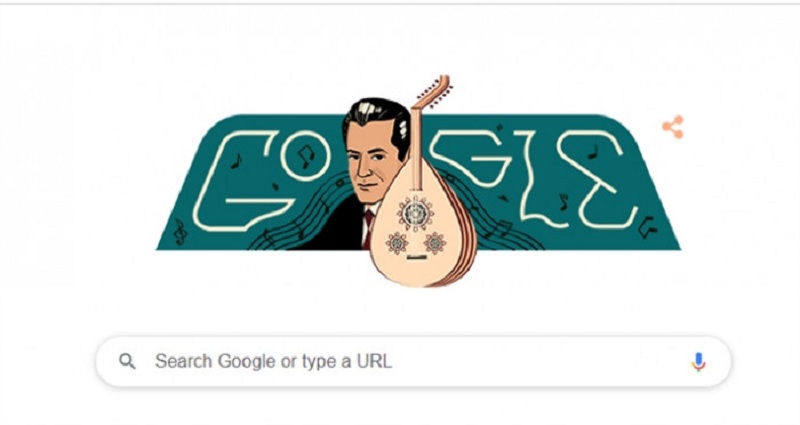Viewport: 800px width, 425px height.
Task: Click the oud's large central rosette
Action: (416, 213)
